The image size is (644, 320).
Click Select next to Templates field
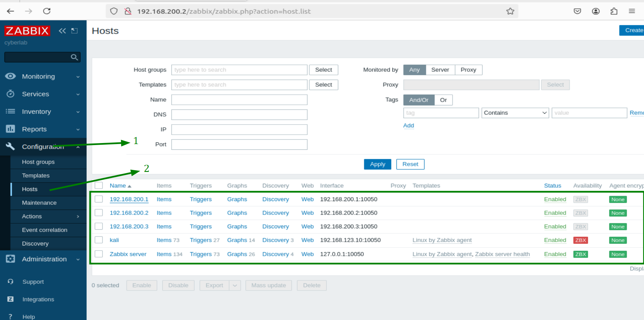click(324, 85)
